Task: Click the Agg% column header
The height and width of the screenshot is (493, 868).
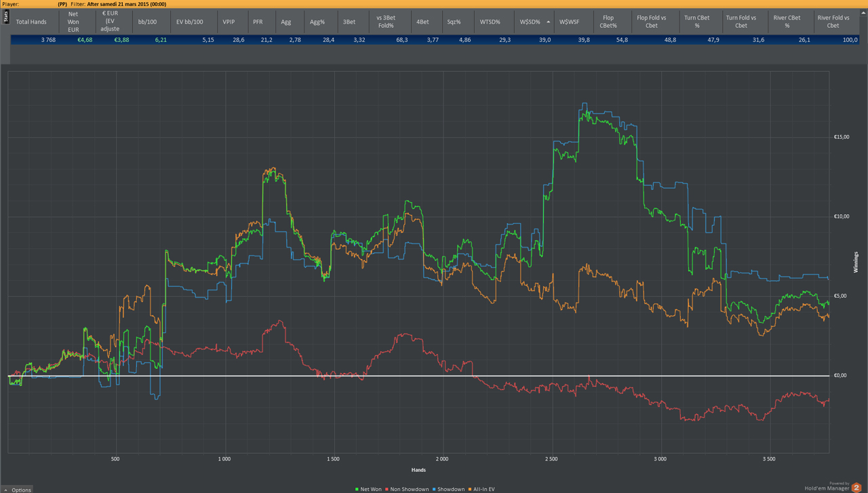Action: coord(321,22)
